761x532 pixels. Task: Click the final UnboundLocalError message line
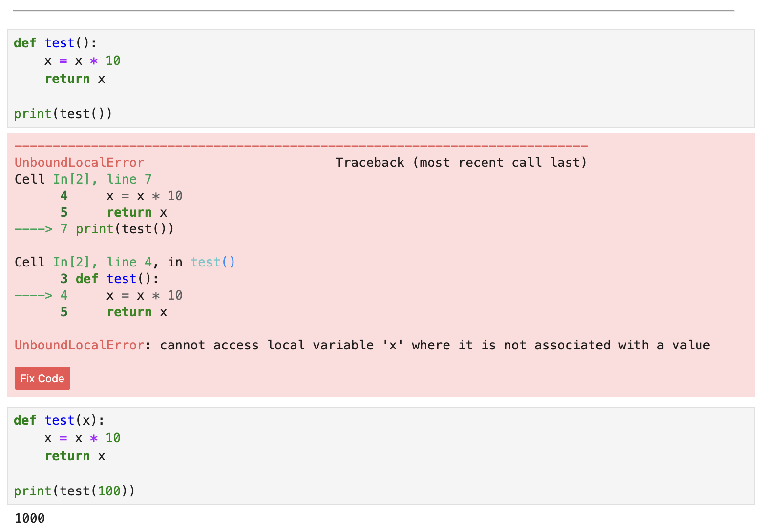click(x=362, y=345)
